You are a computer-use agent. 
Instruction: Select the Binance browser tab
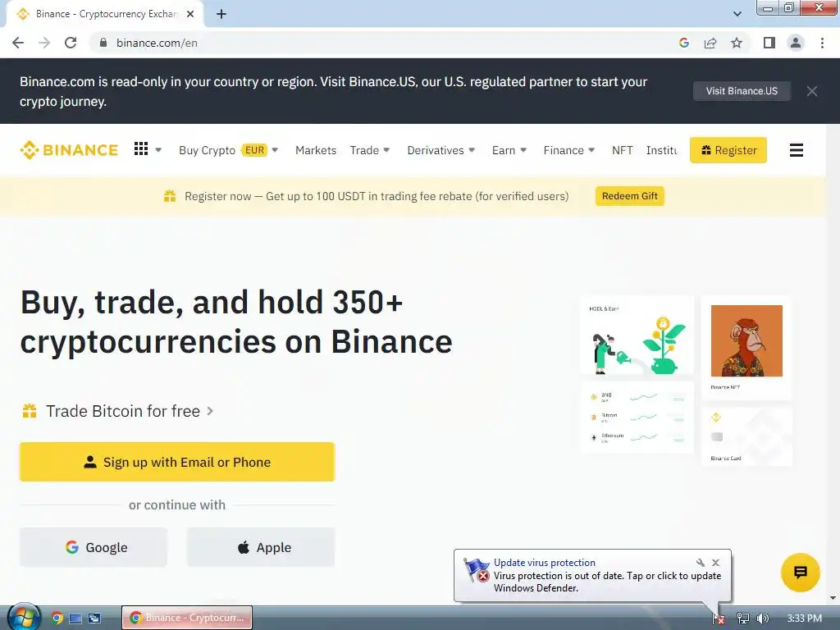[105, 15]
